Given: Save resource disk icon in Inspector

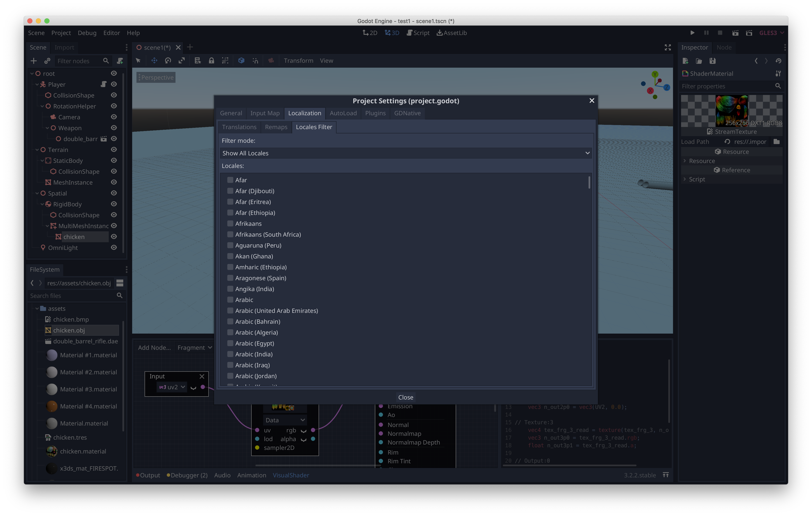Looking at the screenshot, I should pos(712,61).
